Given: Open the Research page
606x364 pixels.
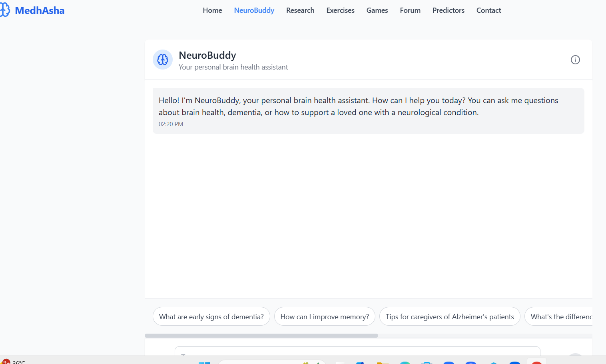Looking at the screenshot, I should pyautogui.click(x=300, y=10).
